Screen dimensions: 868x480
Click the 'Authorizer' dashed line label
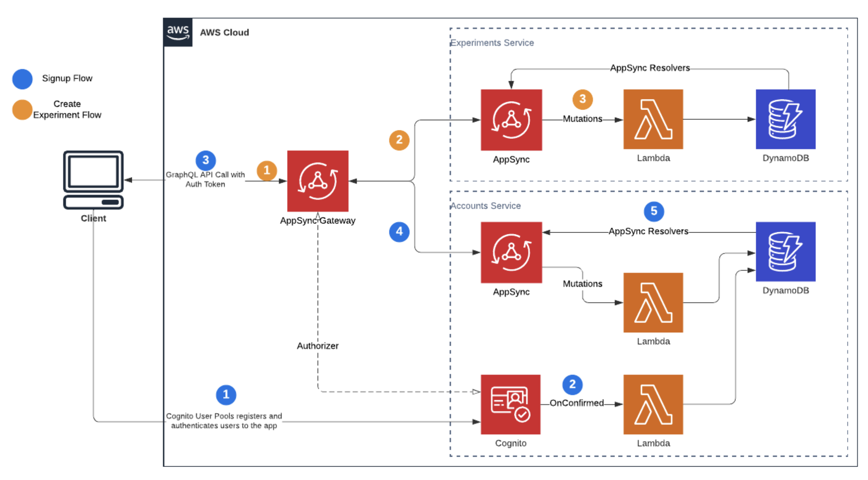(317, 346)
